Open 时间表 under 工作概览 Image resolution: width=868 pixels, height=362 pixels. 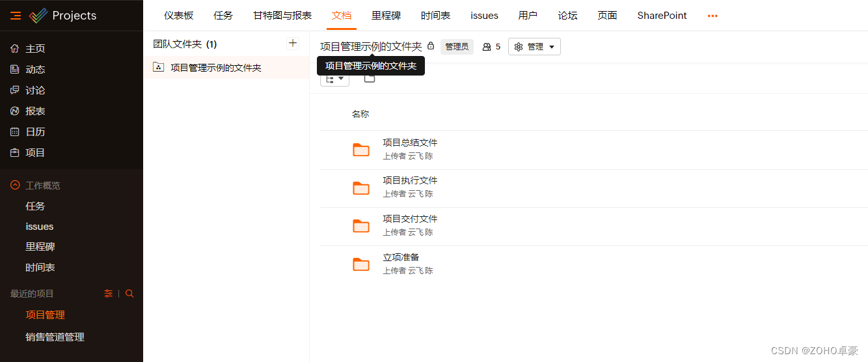pyautogui.click(x=40, y=268)
